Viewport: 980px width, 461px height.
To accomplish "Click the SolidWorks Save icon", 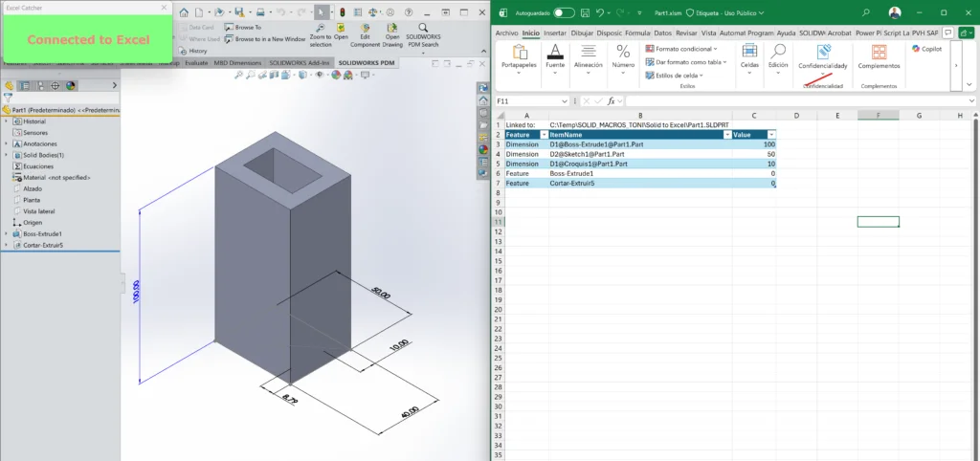I will (x=238, y=11).
